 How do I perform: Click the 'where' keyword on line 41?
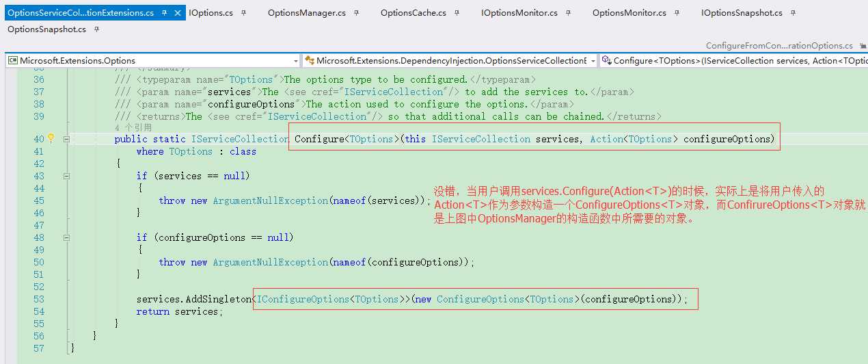click(150, 151)
